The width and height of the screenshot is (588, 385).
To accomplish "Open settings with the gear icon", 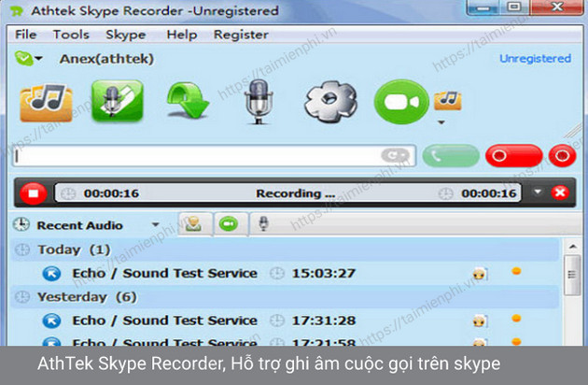I will point(330,102).
